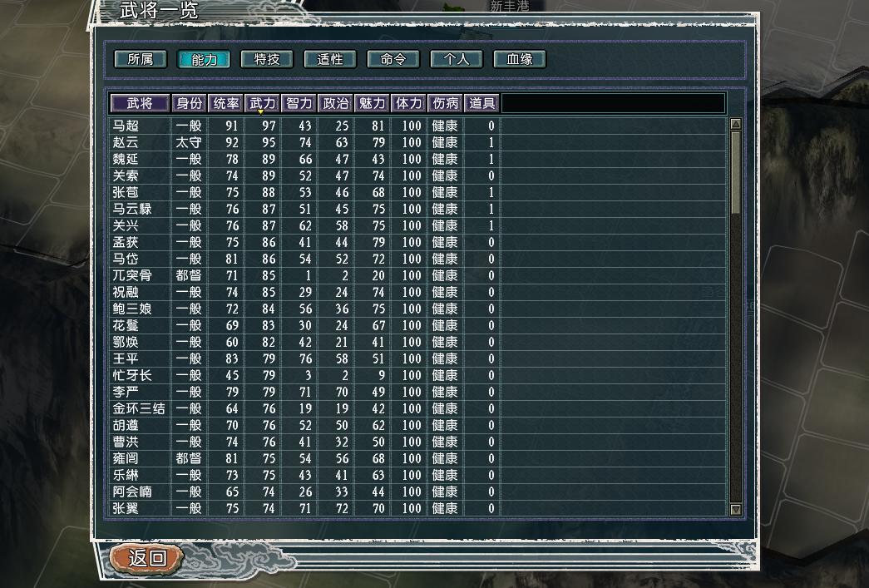
Task: Switch to the 适性 tab
Action: point(330,59)
